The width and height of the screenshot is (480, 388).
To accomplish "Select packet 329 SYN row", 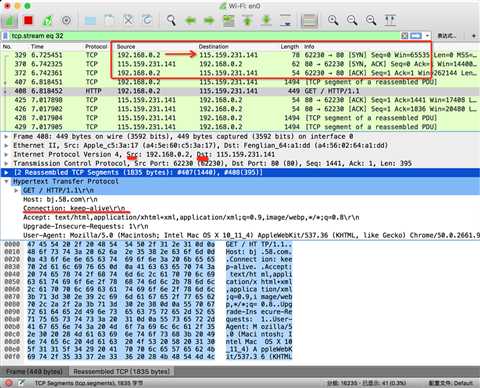I will point(240,55).
